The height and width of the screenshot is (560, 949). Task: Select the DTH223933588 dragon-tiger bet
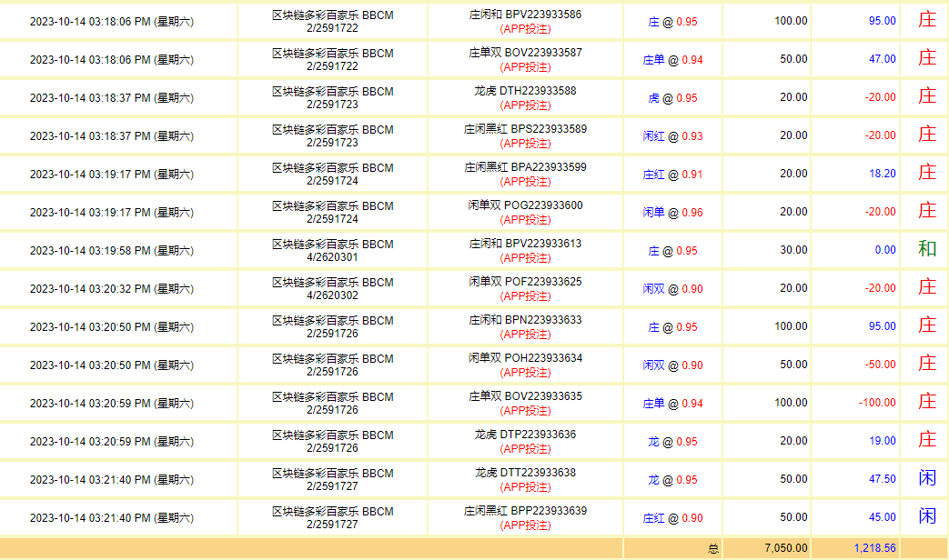pyautogui.click(x=525, y=91)
